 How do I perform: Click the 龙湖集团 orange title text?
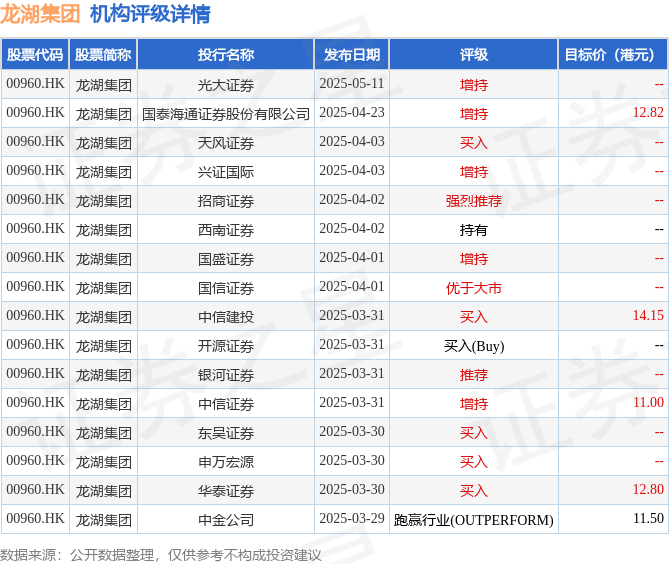click(x=40, y=14)
